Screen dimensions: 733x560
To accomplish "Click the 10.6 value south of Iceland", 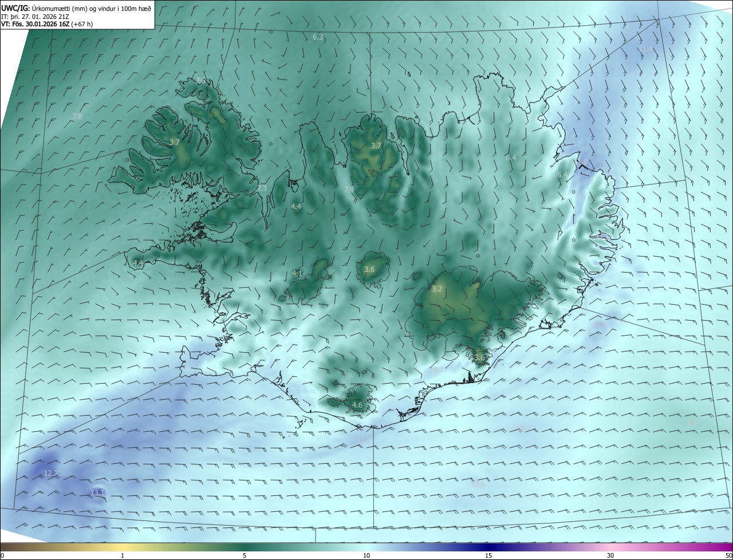I will pyautogui.click(x=478, y=484).
